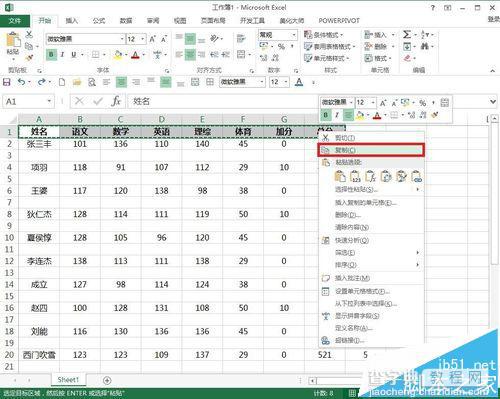Image resolution: width=500 pixels, height=399 pixels.
Task: Choose 剪切(T) Cut in the context menu
Action: (x=371, y=138)
